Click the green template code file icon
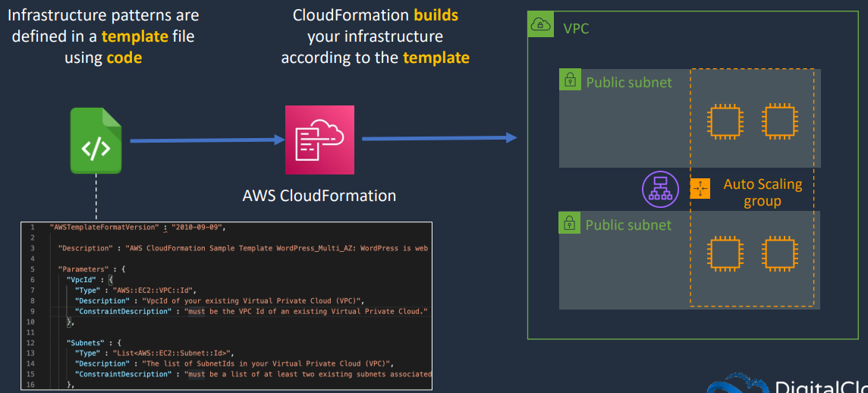The height and width of the screenshot is (393, 868). coord(96,140)
